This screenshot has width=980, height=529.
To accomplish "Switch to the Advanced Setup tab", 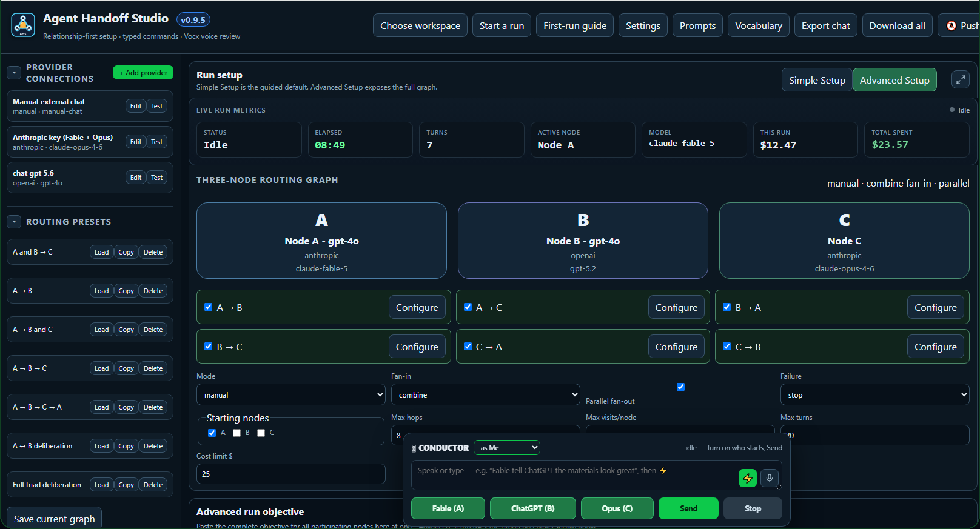I will [894, 80].
